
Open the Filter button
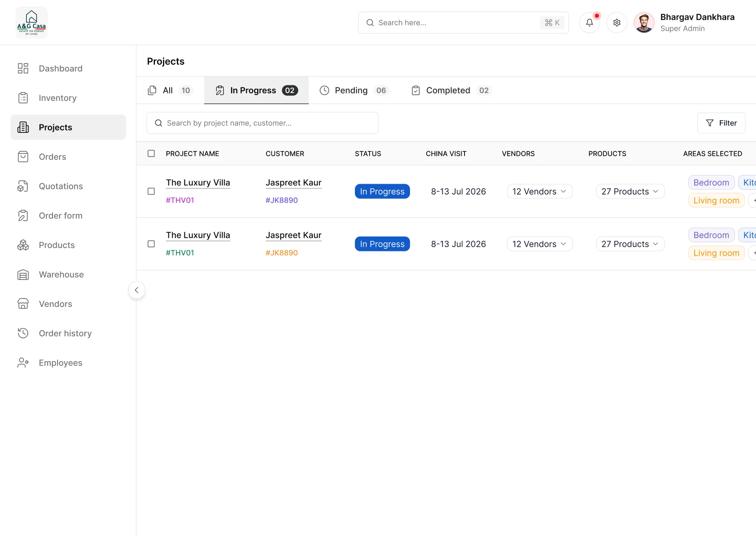coord(721,123)
